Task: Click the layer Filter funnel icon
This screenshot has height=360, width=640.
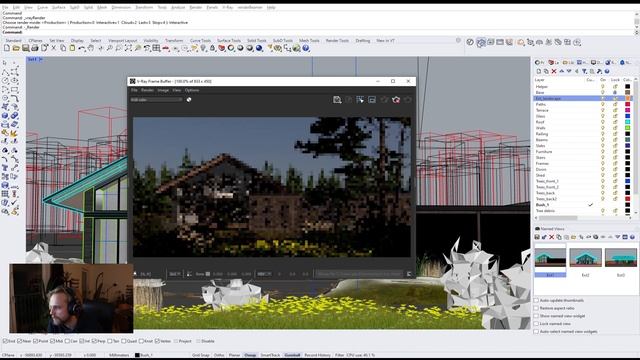Action: pyautogui.click(x=584, y=71)
